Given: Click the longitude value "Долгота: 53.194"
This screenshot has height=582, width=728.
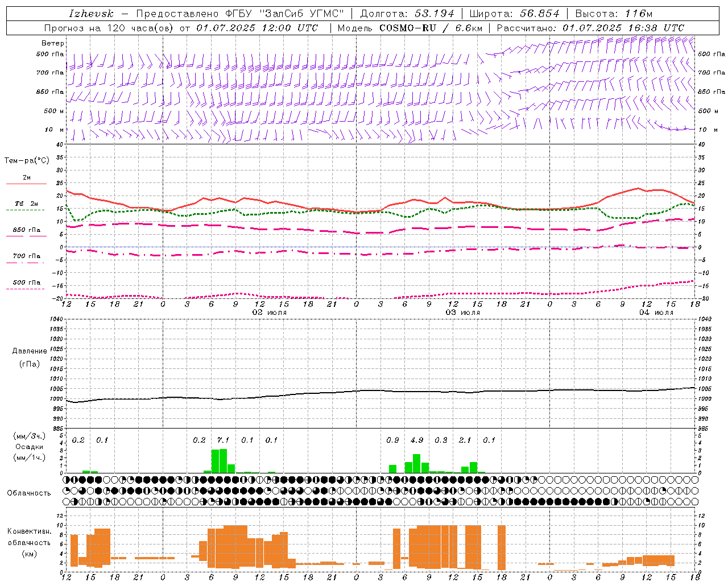Looking at the screenshot, I should coord(407,14).
